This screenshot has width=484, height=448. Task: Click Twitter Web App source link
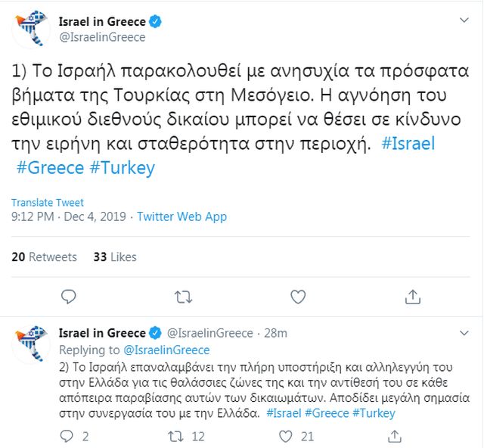181,217
